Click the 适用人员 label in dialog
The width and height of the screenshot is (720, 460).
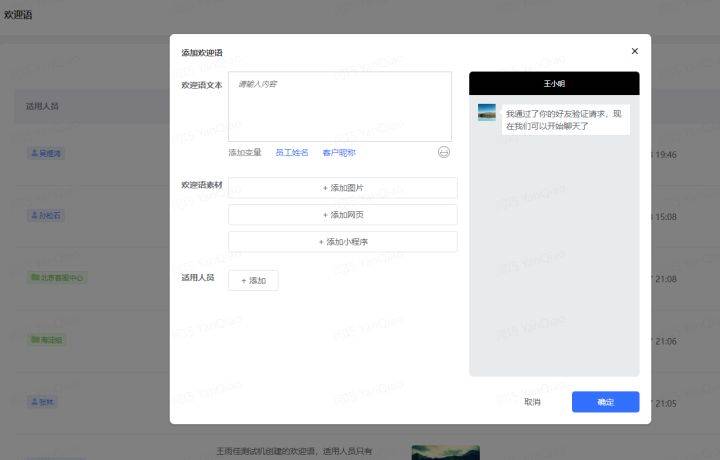point(198,277)
